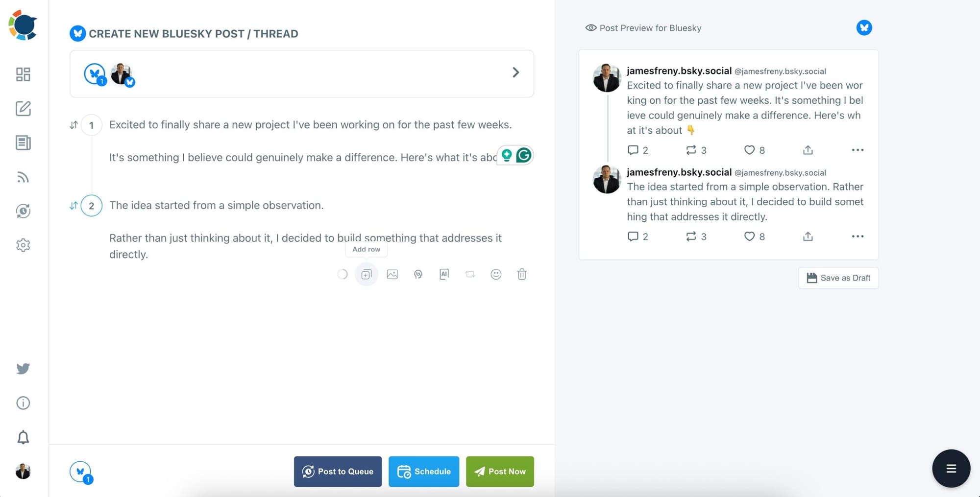The width and height of the screenshot is (980, 497).
Task: Open the Grammarly suggestion icon
Action: (x=523, y=155)
